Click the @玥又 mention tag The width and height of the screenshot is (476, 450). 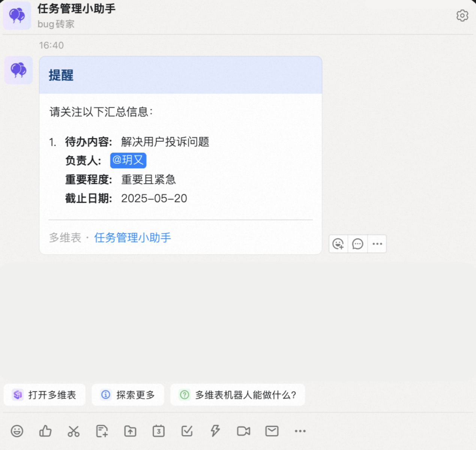(x=128, y=160)
